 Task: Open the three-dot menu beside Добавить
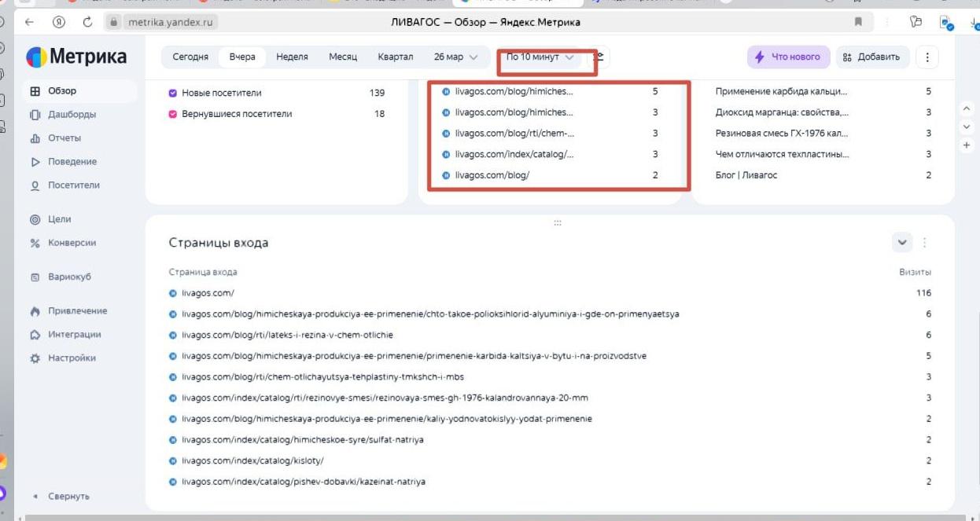point(927,57)
